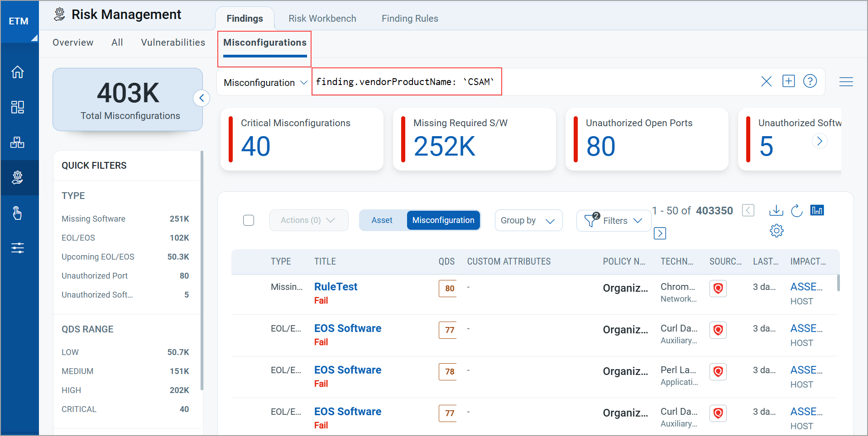The height and width of the screenshot is (436, 868).
Task: Go to Home in sidebar
Action: [x=18, y=72]
